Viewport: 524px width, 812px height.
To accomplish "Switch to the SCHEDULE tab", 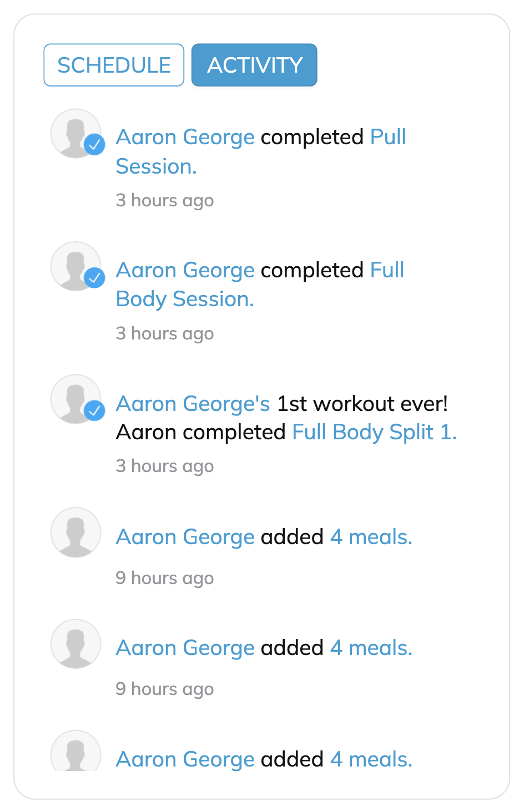I will [114, 65].
